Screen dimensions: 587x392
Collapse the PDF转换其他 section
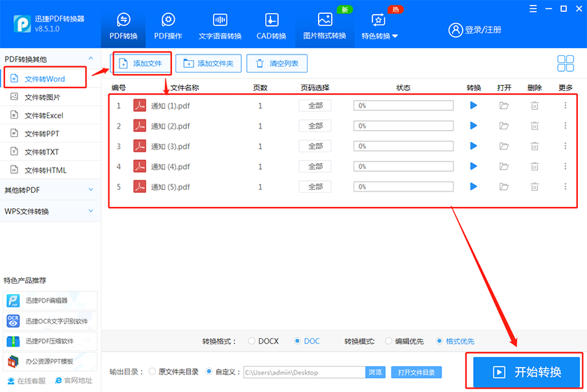[x=91, y=59]
